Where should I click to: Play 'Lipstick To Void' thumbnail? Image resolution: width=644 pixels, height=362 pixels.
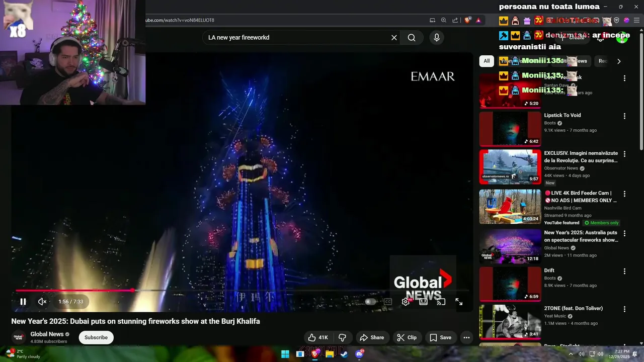pos(510,129)
